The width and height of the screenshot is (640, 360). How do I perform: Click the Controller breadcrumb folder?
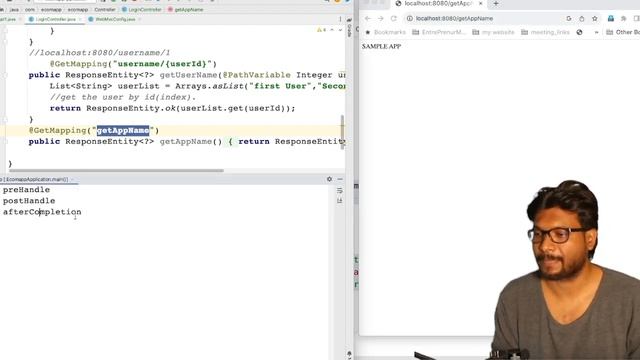(105, 9)
